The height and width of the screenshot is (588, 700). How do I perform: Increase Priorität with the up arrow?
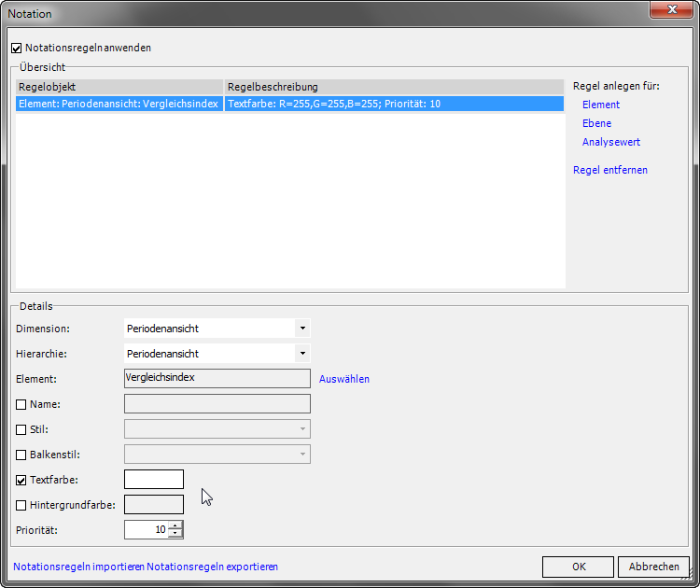175,525
